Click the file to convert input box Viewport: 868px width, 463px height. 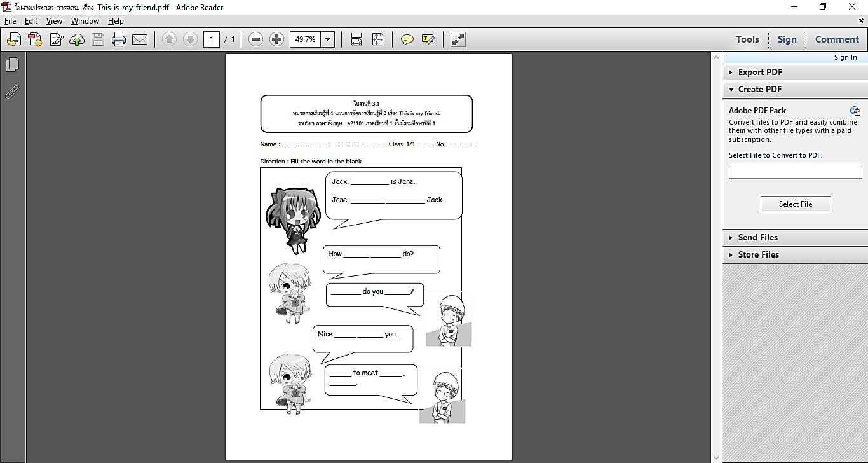[795, 171]
